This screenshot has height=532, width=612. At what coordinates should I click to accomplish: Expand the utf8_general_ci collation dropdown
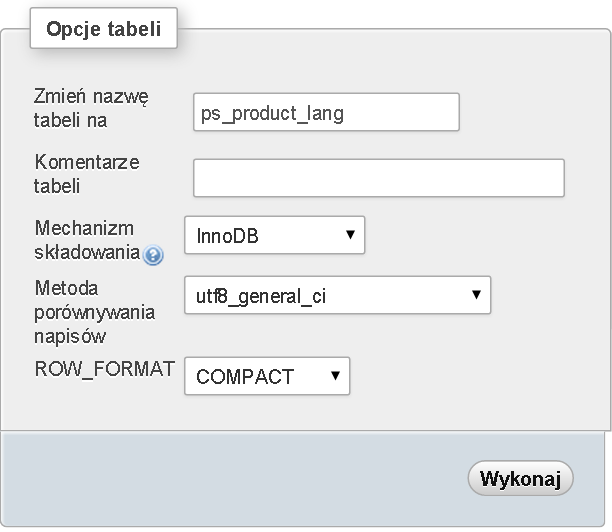click(337, 295)
